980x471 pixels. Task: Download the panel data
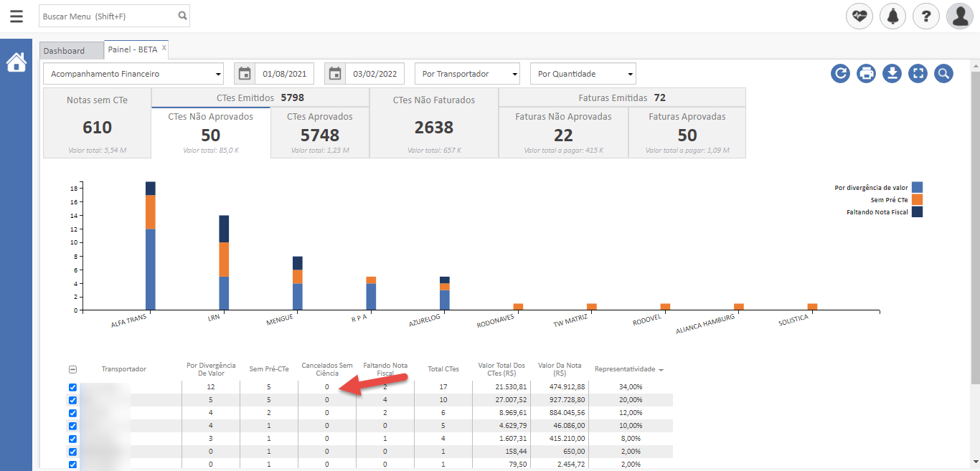click(x=892, y=73)
